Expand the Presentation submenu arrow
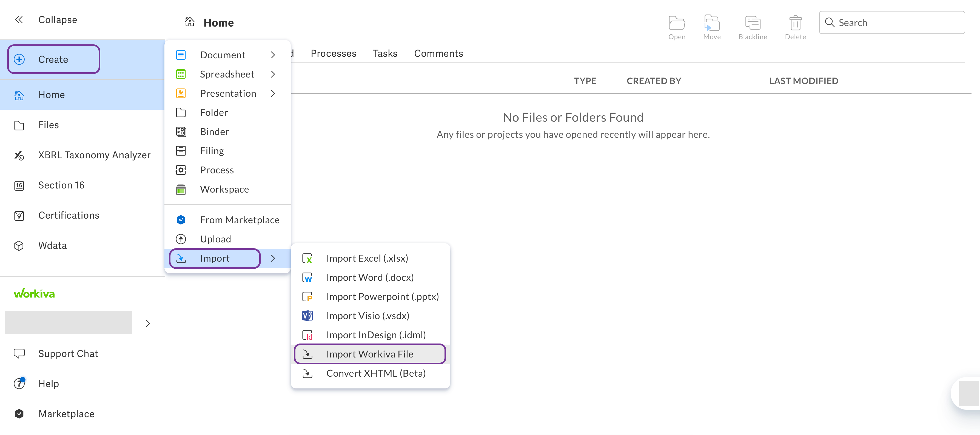The height and width of the screenshot is (435, 980). pos(273,93)
